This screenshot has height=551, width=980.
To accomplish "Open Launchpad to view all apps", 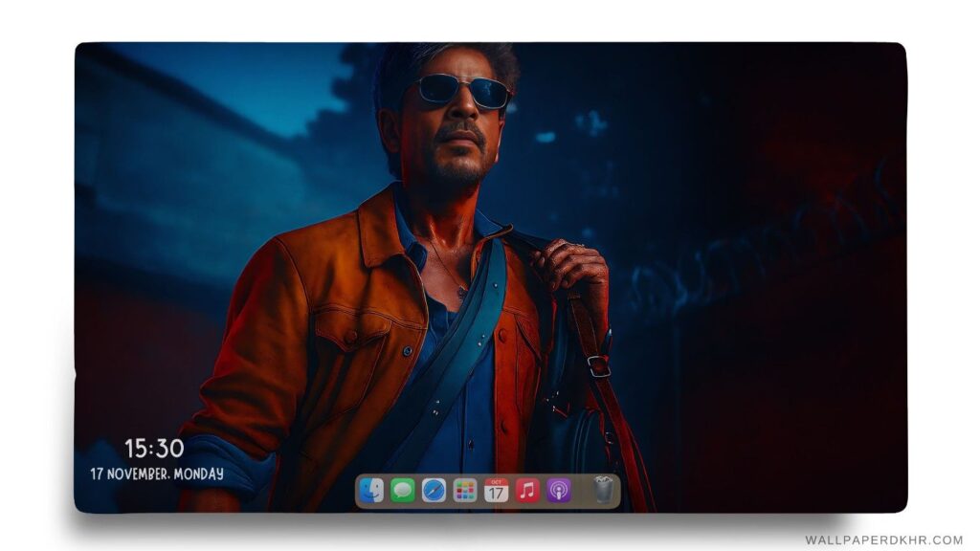I will pyautogui.click(x=464, y=491).
